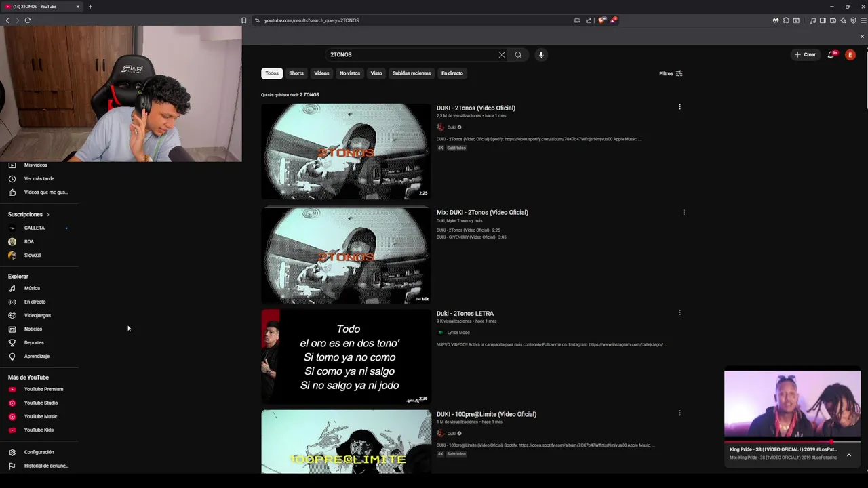This screenshot has width=868, height=488.
Task: Open YouTube Studio in sidebar
Action: tap(41, 403)
